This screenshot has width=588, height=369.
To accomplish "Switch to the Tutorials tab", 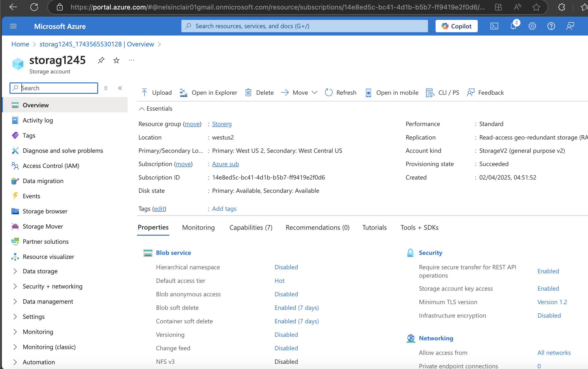I will 374,227.
